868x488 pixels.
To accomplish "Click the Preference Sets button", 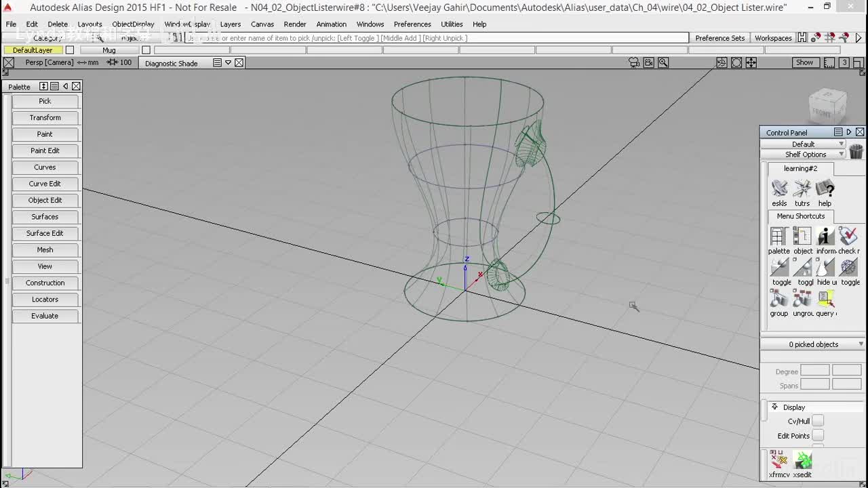I will (720, 38).
